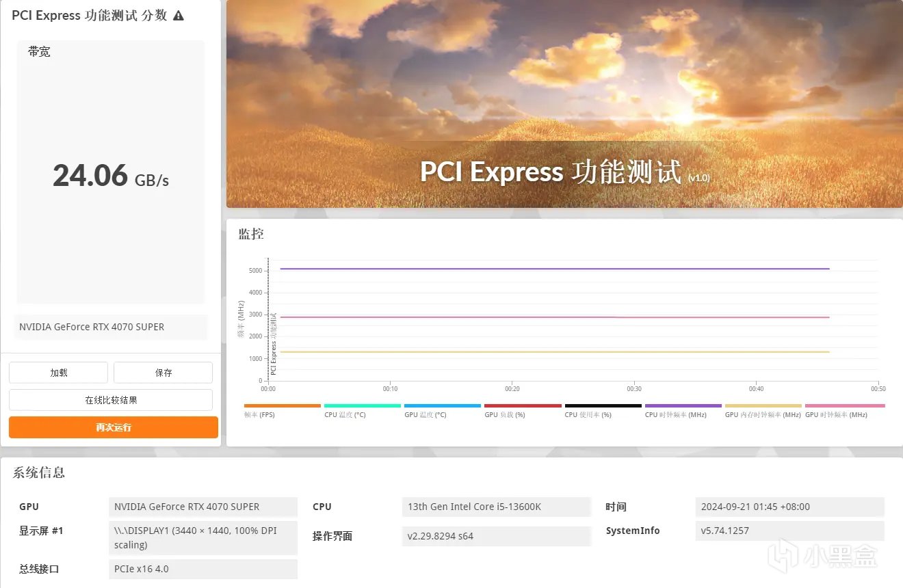Click the 操作界面 label
Image resolution: width=903 pixels, height=588 pixels.
pos(332,536)
